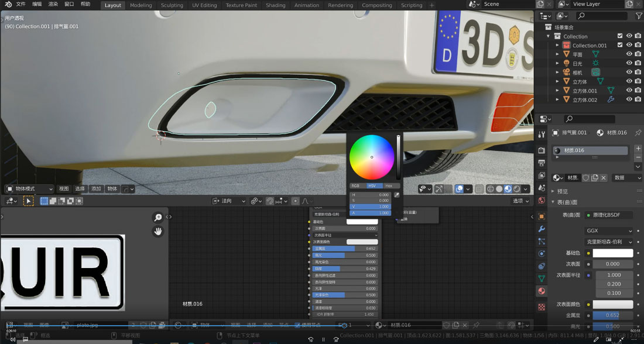Open the 物体模式 object mode dropdown
This screenshot has width=644, height=344.
(x=30, y=189)
